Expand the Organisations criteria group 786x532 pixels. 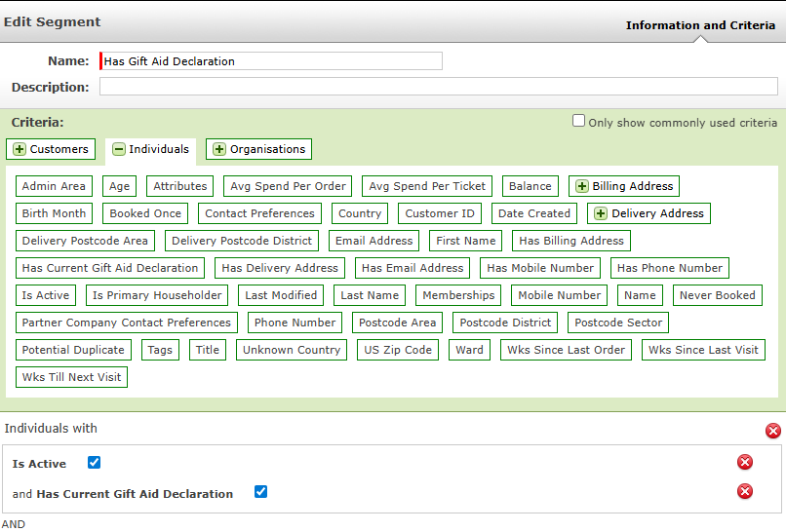(219, 149)
